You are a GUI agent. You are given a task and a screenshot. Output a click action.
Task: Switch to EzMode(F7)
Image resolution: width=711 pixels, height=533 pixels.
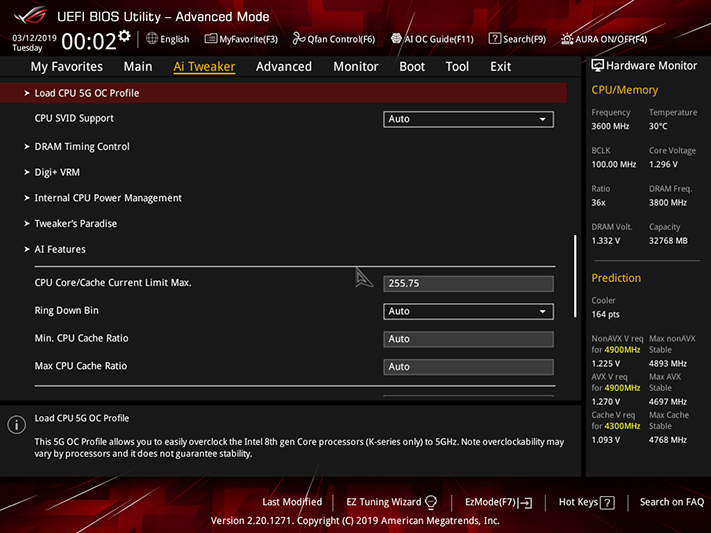click(x=498, y=502)
